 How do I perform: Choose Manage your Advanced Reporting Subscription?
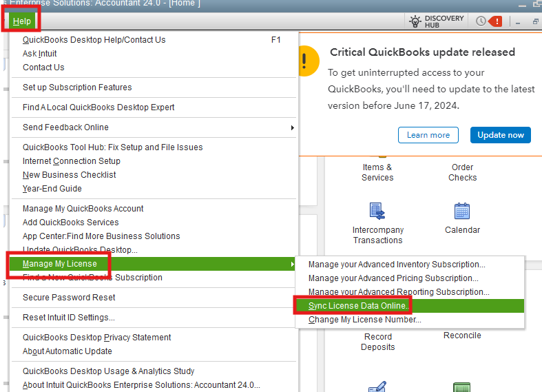[410, 292]
